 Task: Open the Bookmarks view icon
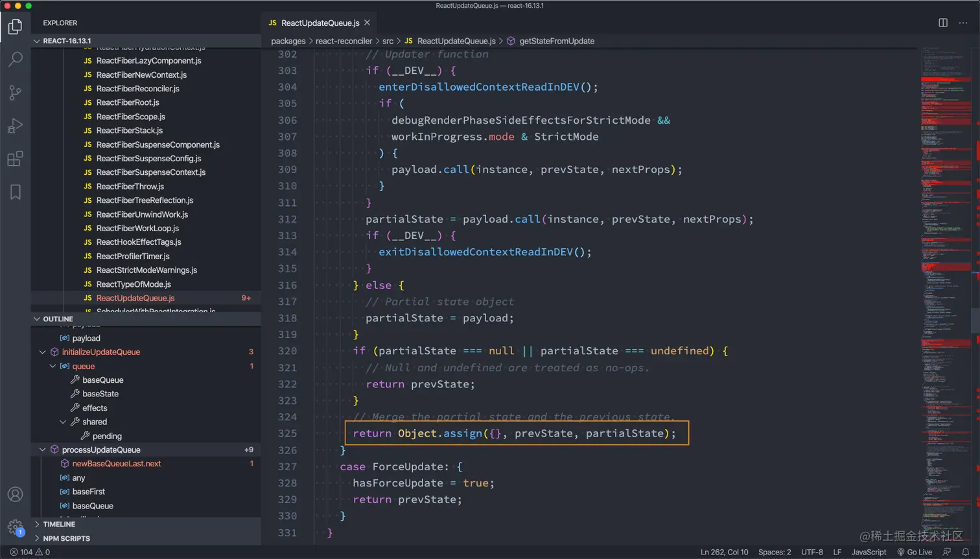click(15, 192)
